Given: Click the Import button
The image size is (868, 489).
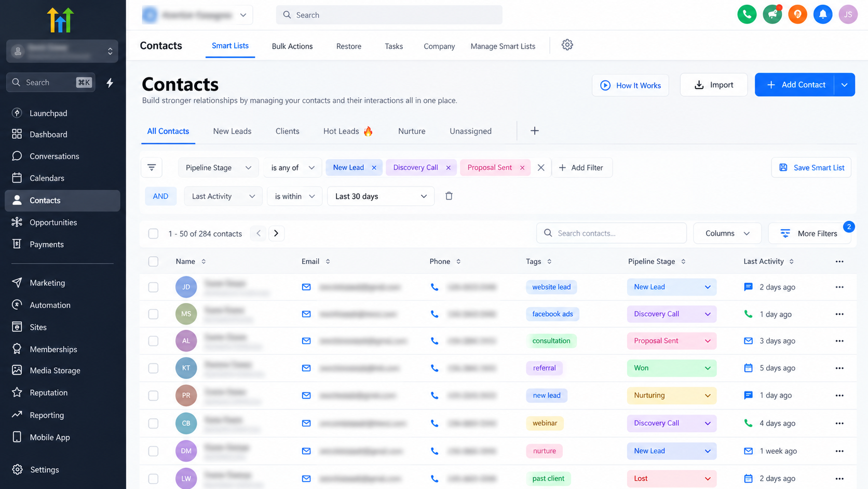Looking at the screenshot, I should [714, 85].
